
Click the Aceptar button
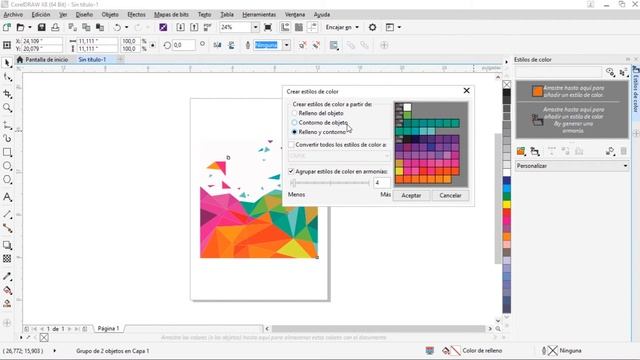tap(411, 196)
